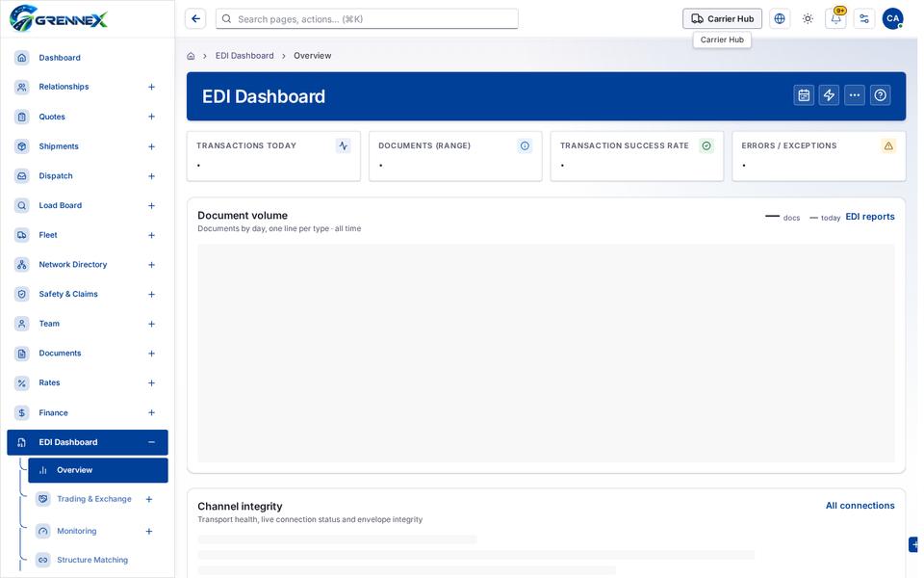924x578 pixels.
Task: Click the Carrier Hub button
Action: (723, 19)
